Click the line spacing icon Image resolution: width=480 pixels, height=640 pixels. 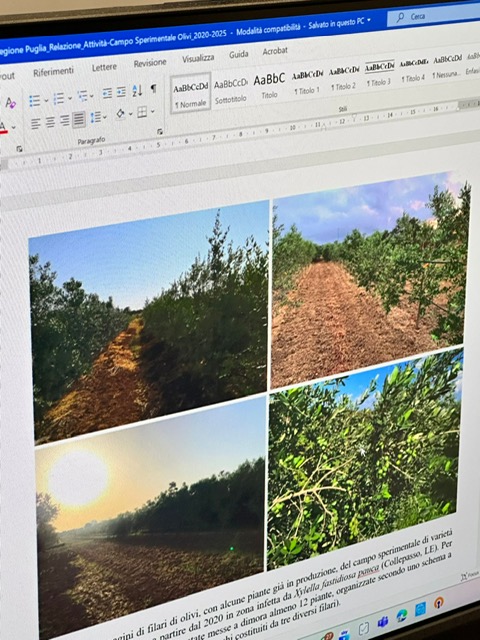click(96, 118)
